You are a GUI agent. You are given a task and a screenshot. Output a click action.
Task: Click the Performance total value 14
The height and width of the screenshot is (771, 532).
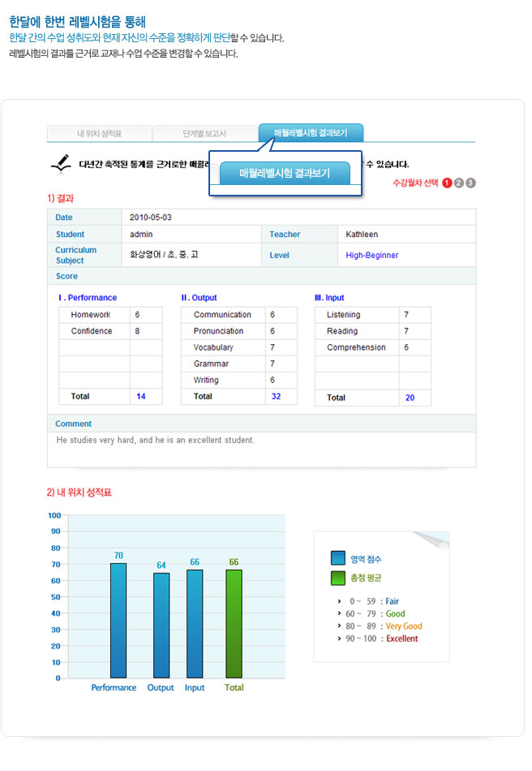[141, 396]
